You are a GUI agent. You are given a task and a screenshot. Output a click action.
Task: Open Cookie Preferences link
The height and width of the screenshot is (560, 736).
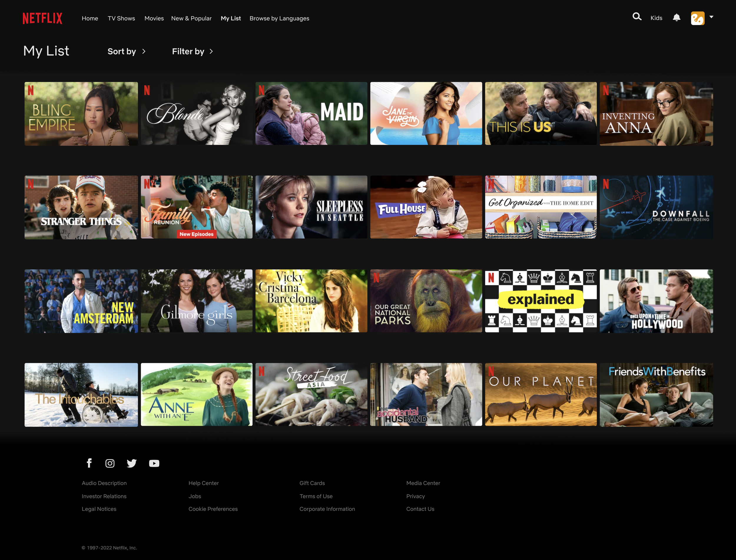point(213,509)
